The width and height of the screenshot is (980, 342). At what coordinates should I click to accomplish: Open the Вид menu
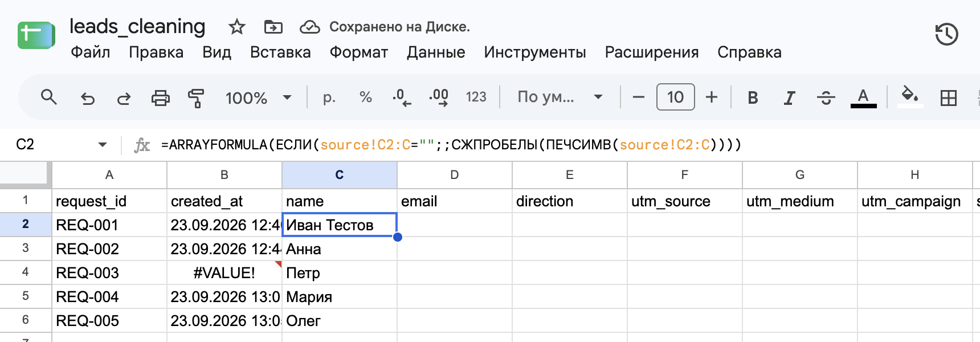point(217,52)
